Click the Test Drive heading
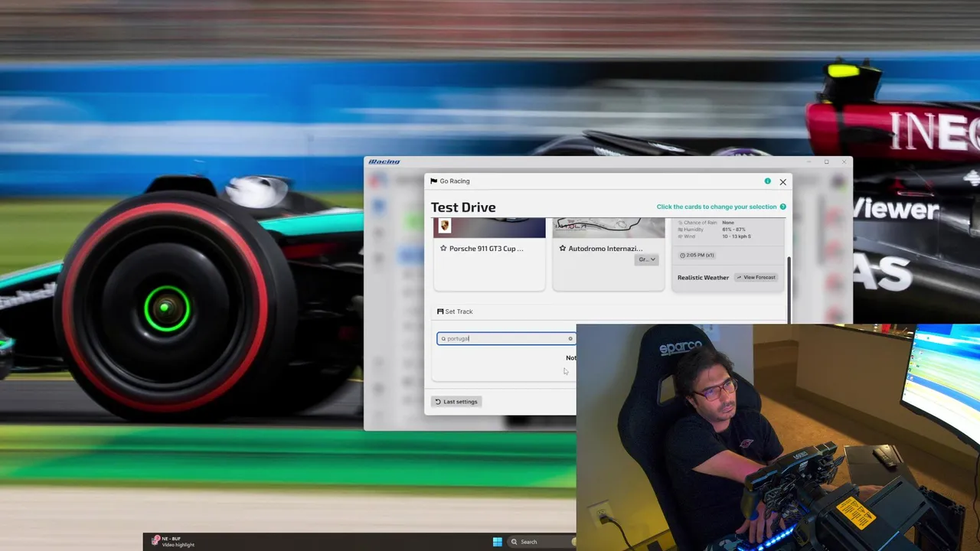Image resolution: width=980 pixels, height=551 pixels. click(x=463, y=207)
